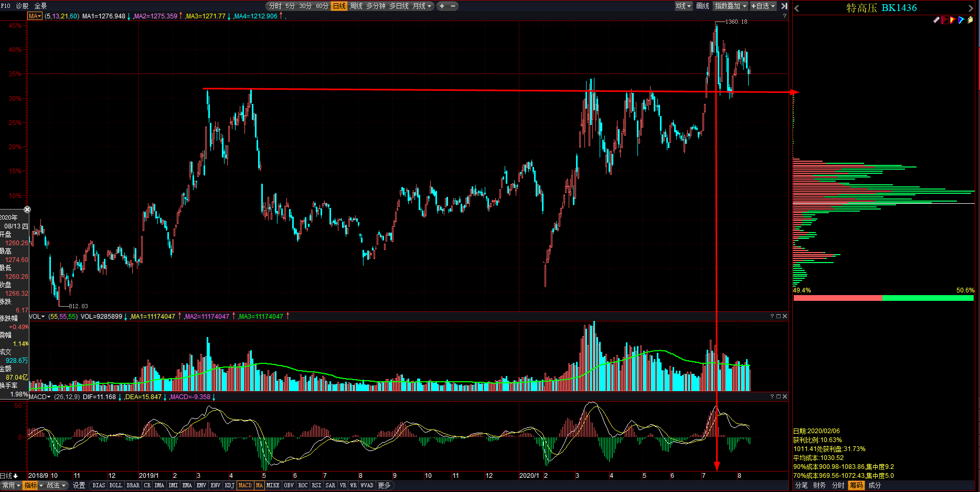Open the +自选 watchlist dropdown
The image size is (980, 492).
point(763,6)
